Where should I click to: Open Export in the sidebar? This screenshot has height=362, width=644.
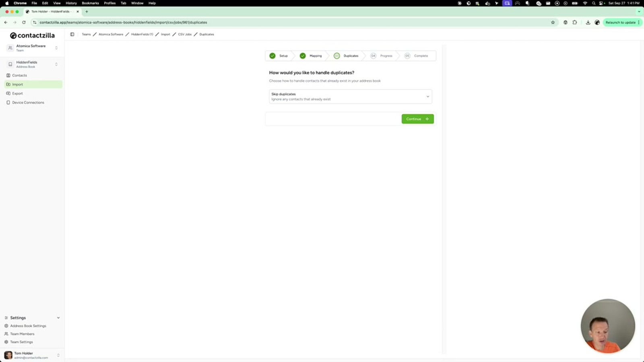[x=33, y=93]
